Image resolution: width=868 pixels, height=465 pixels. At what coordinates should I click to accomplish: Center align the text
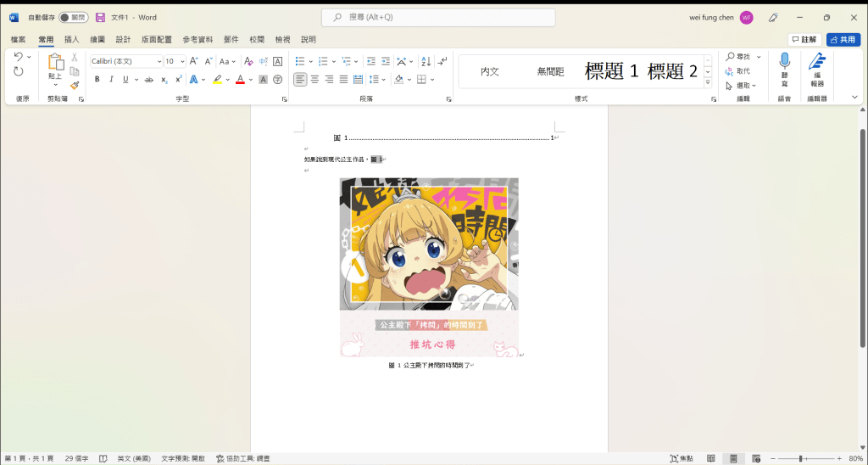coord(315,80)
